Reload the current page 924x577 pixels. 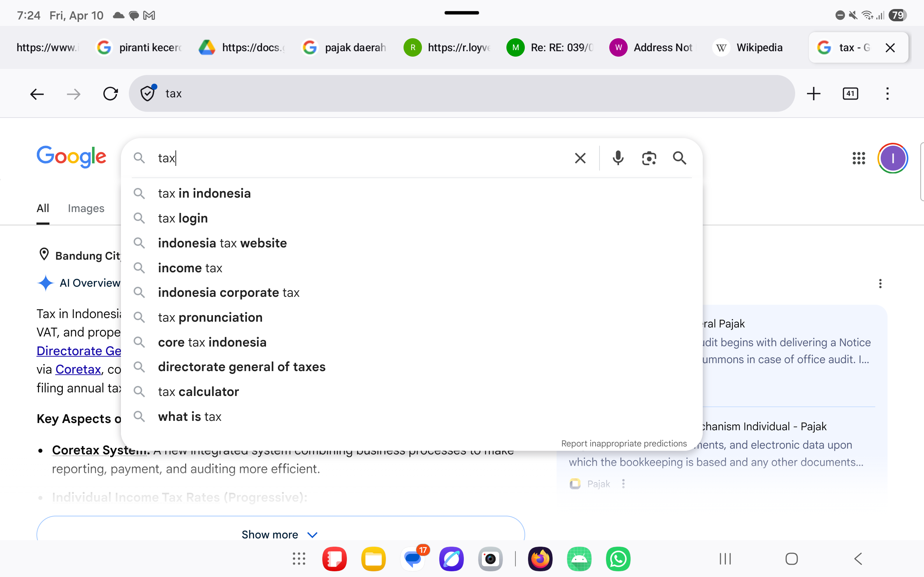pyautogui.click(x=110, y=93)
